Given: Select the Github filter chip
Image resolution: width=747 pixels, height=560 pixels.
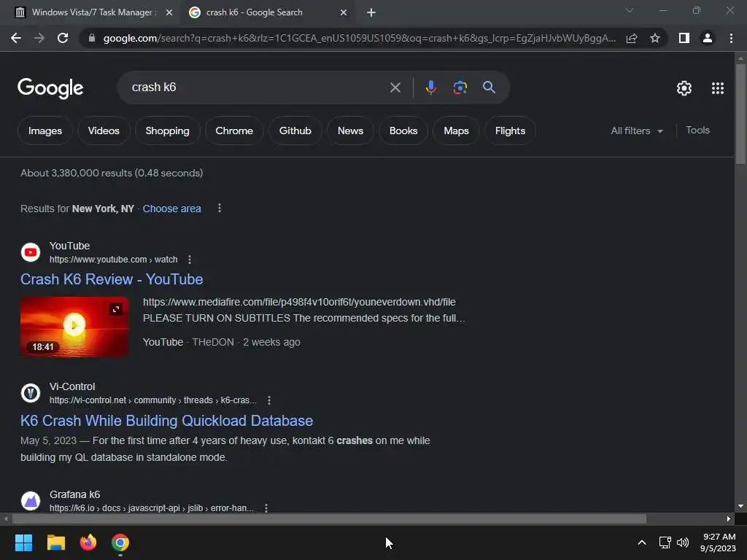Looking at the screenshot, I should point(295,131).
